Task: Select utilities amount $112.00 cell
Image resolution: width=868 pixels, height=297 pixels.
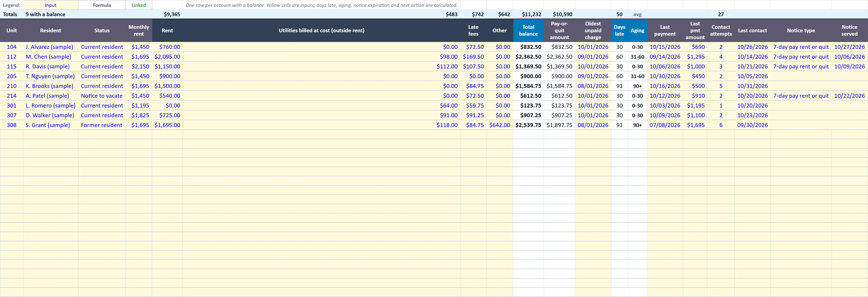Action: 322,66
